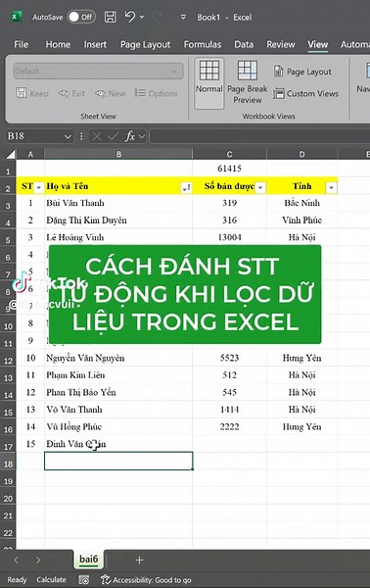Select Page Break Preview view
The width and height of the screenshot is (370, 588).
[248, 83]
